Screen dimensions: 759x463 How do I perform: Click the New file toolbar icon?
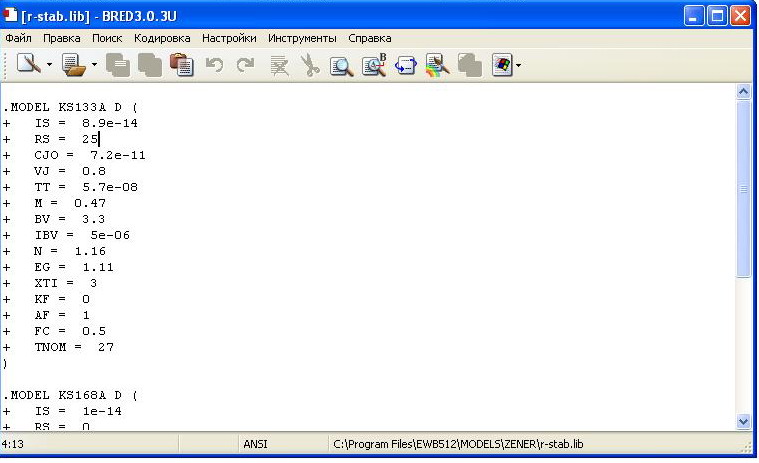point(29,65)
